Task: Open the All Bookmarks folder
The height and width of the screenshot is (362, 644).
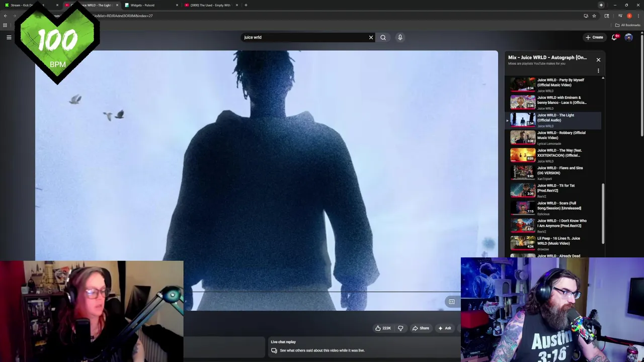Action: 627,25
